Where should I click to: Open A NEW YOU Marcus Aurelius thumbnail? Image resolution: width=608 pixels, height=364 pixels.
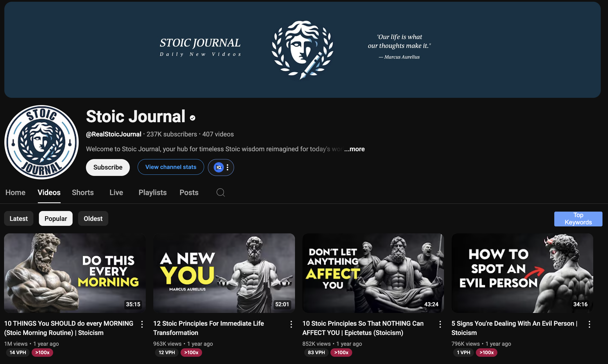point(224,273)
